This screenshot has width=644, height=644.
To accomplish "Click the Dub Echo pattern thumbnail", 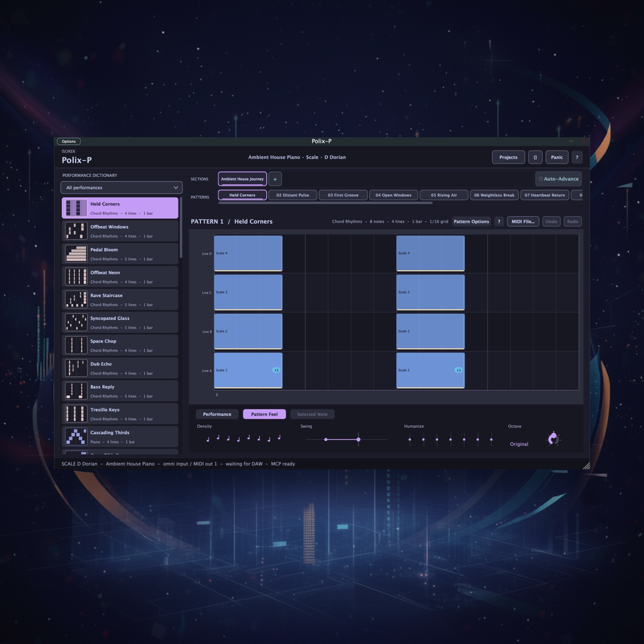I will pos(76,368).
